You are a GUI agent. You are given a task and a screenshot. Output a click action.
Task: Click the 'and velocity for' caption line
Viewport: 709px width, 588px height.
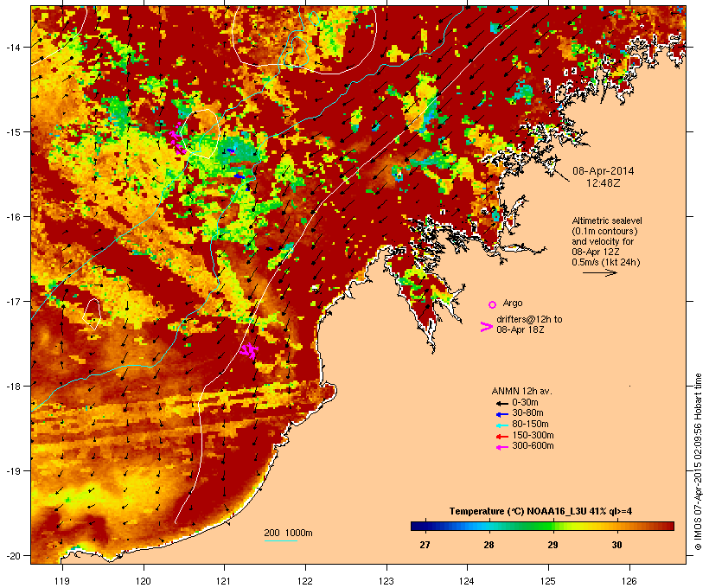click(x=603, y=241)
